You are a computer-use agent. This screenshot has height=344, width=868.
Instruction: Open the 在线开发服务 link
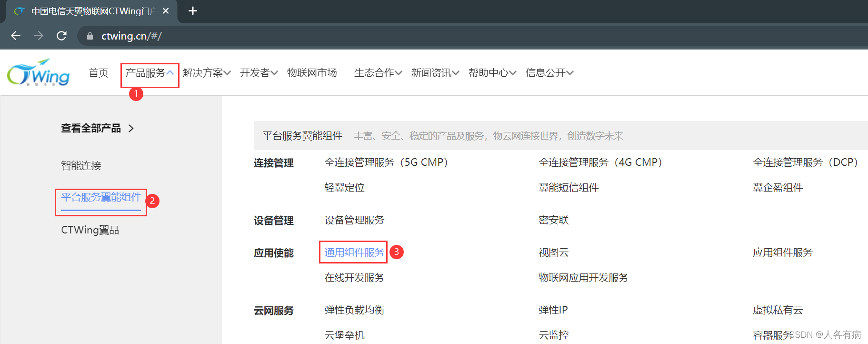354,278
